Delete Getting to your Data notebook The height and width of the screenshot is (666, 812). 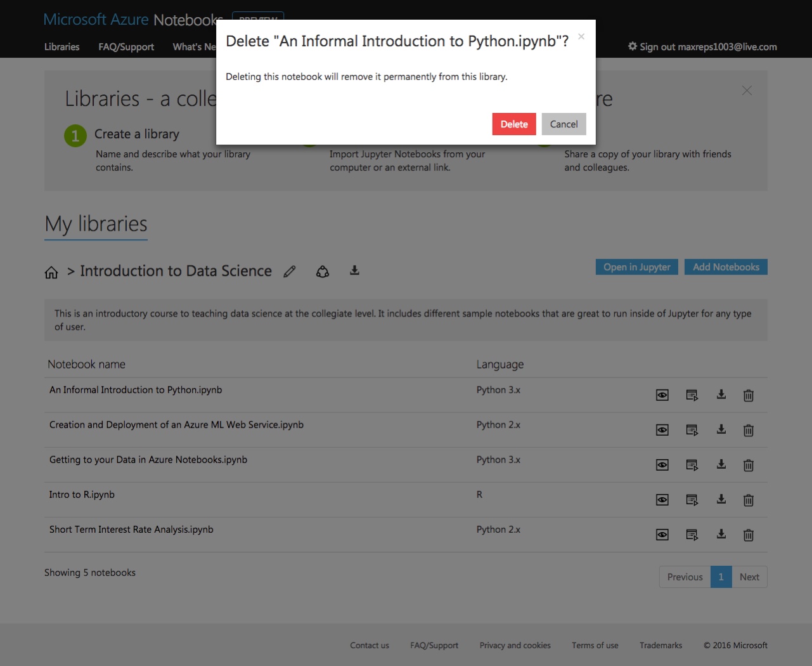[x=749, y=465]
